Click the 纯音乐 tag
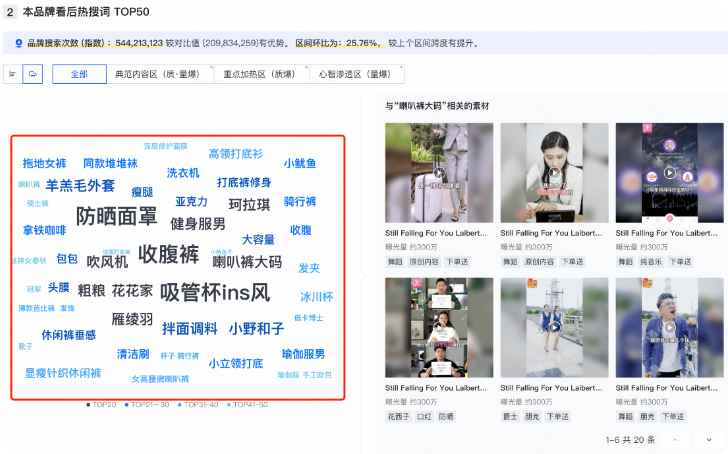 pos(651,262)
